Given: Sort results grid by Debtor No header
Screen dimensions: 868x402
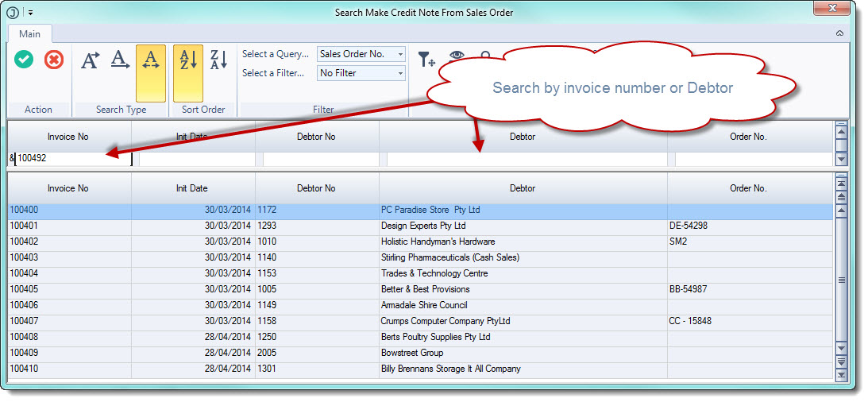Looking at the screenshot, I should [x=317, y=188].
